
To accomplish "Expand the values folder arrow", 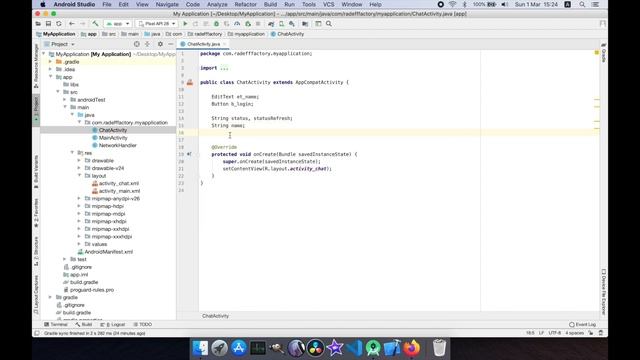I will [x=79, y=244].
